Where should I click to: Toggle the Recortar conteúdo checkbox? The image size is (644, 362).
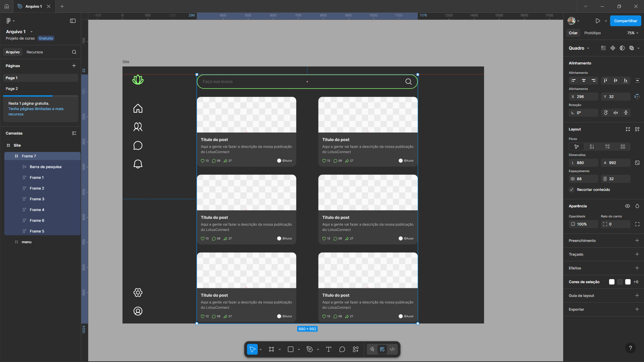(572, 190)
